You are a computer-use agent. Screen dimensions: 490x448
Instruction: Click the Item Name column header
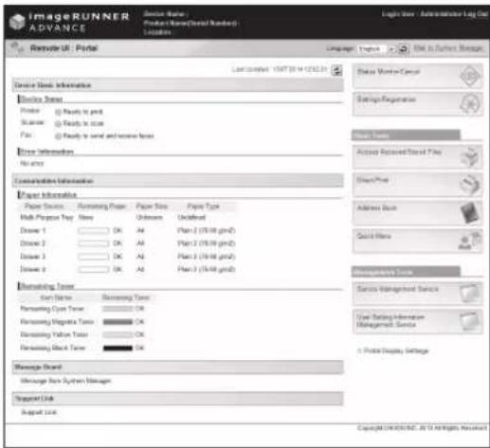pyautogui.click(x=56, y=297)
